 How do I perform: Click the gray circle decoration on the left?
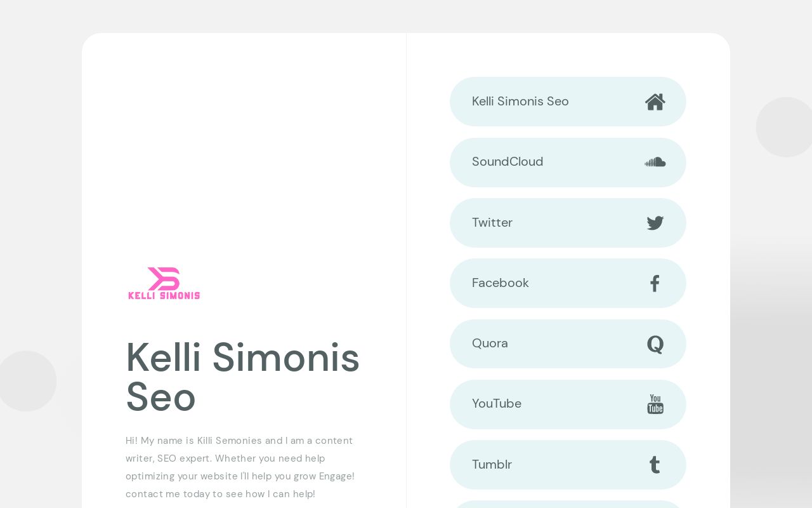27,381
